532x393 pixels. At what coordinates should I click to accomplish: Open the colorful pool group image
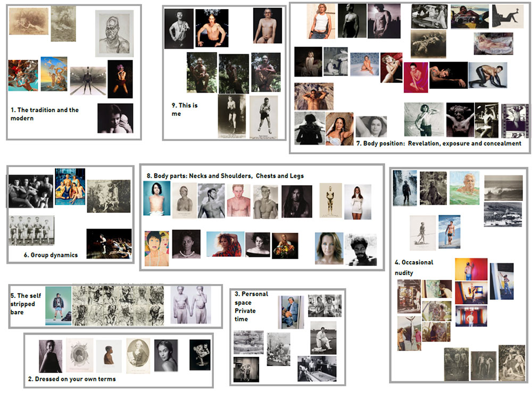pos(70,187)
